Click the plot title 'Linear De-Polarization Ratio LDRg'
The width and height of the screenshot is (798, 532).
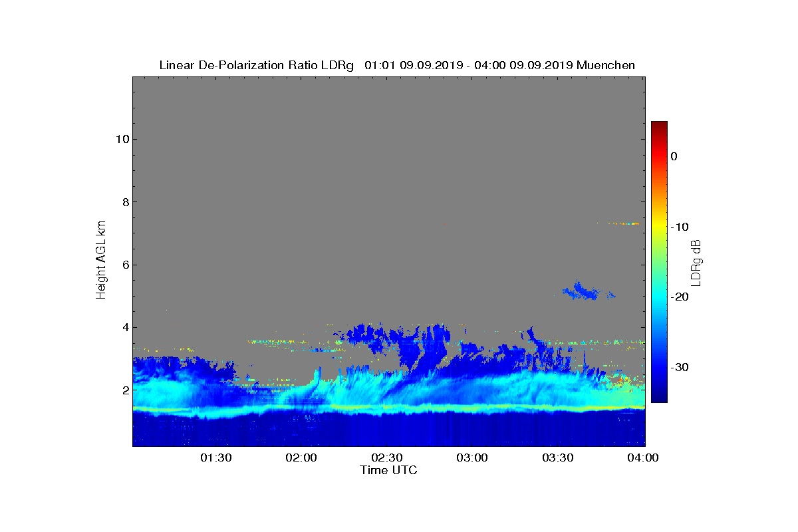(258, 65)
